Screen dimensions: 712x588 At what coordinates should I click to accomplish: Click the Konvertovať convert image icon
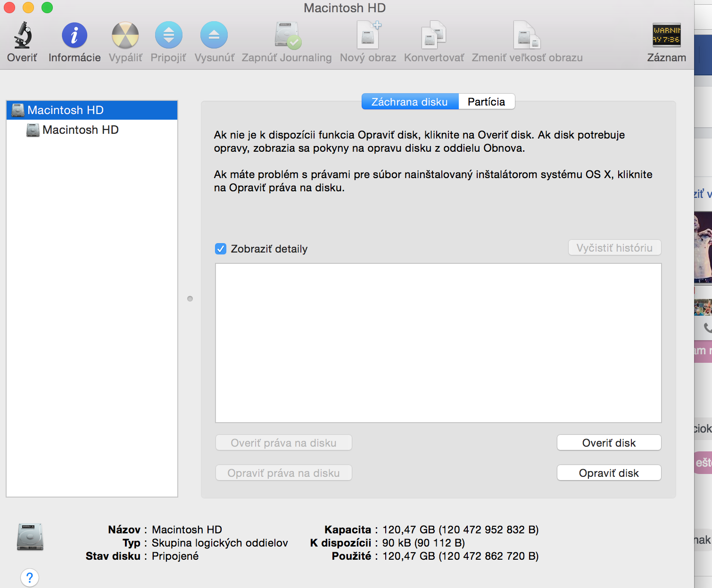pos(434,35)
